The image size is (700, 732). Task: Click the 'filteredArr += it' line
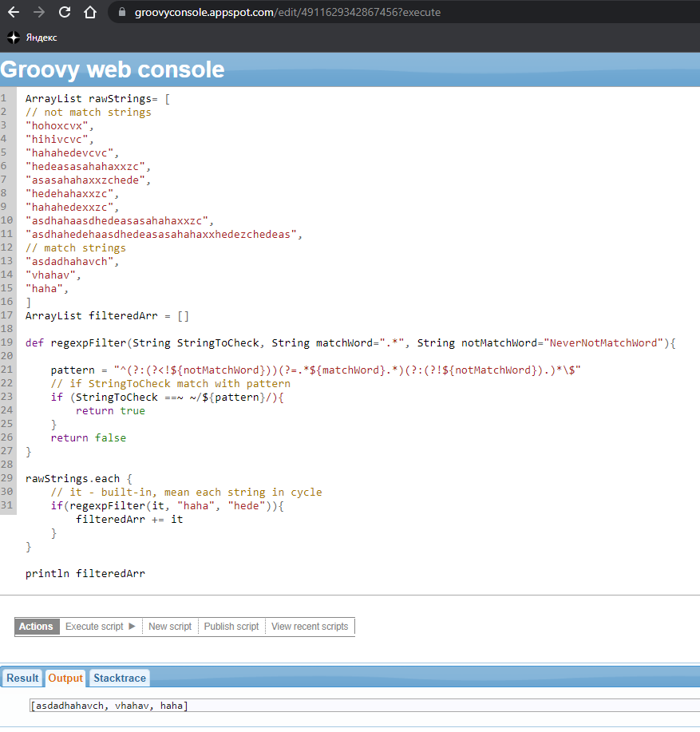(x=129, y=519)
